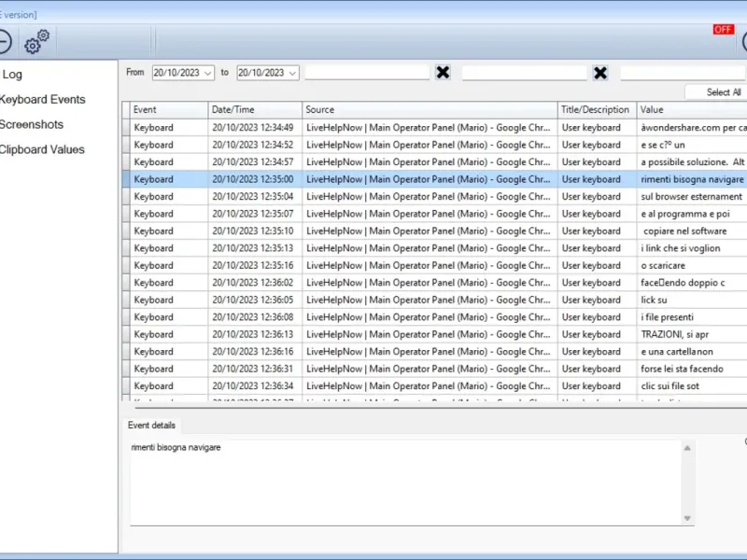Click the third filter text field
Screen dimensions: 747x560
coord(684,73)
